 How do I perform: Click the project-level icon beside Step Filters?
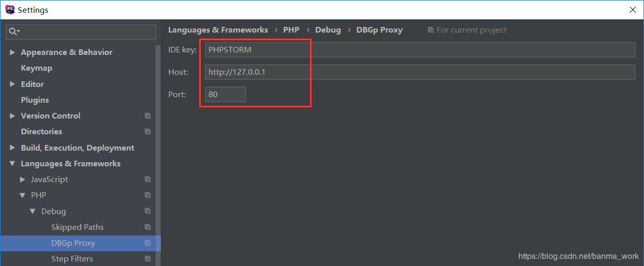coord(147,259)
